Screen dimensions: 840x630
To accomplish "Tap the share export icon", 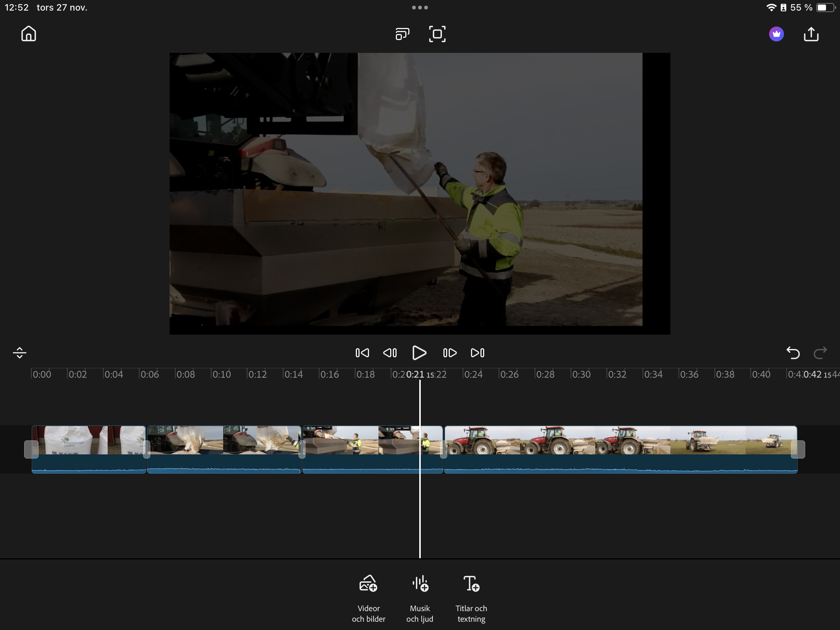I will (811, 34).
